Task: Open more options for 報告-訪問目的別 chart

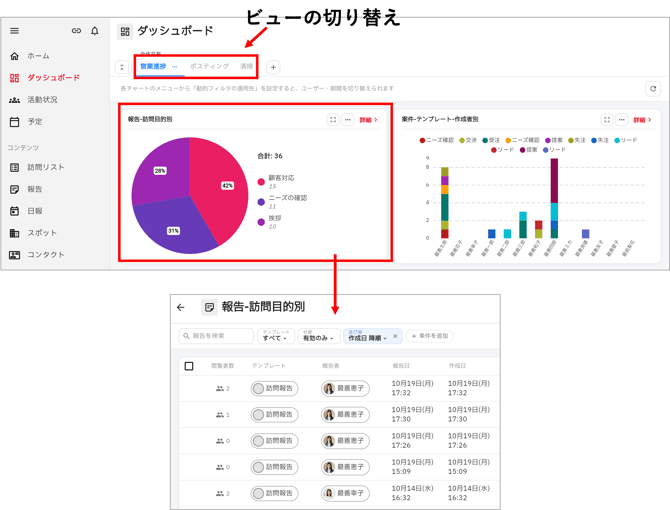Action: pyautogui.click(x=348, y=120)
